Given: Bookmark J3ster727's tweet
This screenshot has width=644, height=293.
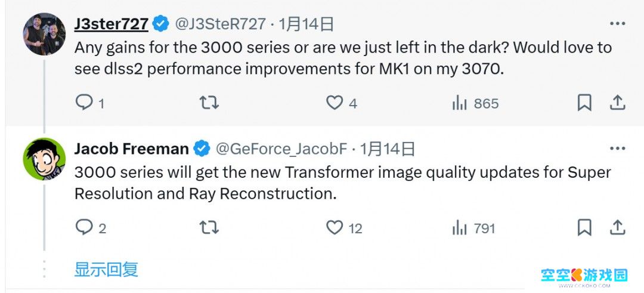Looking at the screenshot, I should 584,103.
